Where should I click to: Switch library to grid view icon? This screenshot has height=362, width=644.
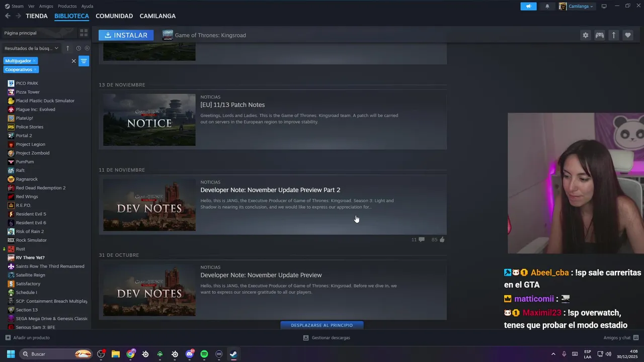(84, 33)
